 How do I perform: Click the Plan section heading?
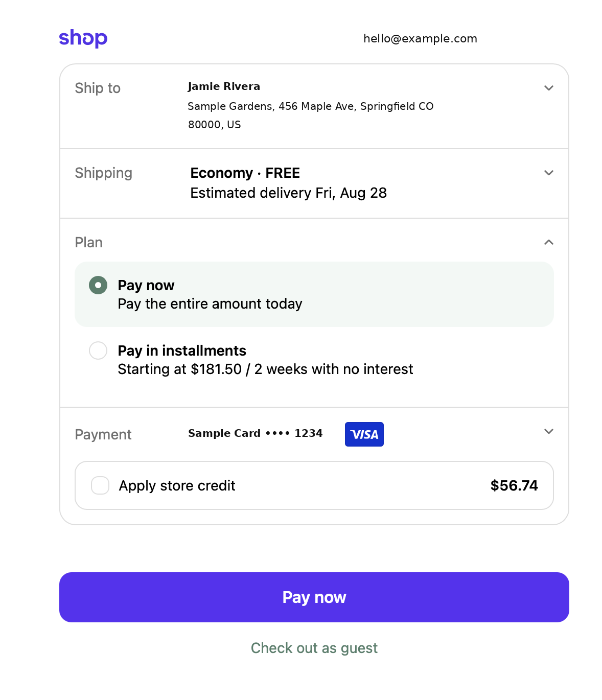point(89,242)
